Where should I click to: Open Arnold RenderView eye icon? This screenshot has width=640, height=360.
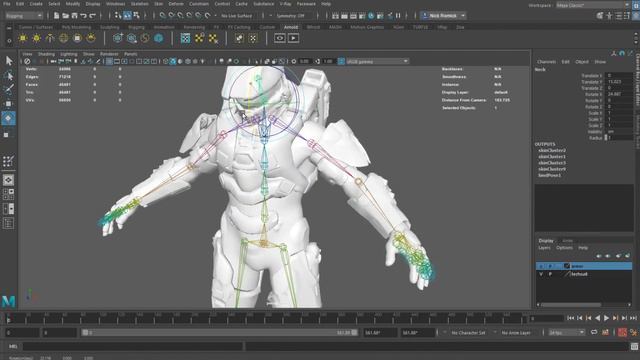[x=280, y=38]
